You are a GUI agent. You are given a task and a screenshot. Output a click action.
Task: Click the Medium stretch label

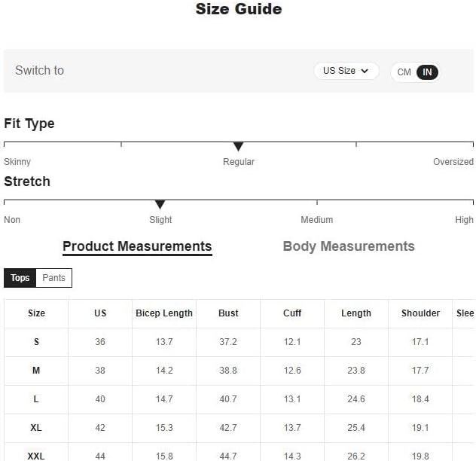coord(316,220)
